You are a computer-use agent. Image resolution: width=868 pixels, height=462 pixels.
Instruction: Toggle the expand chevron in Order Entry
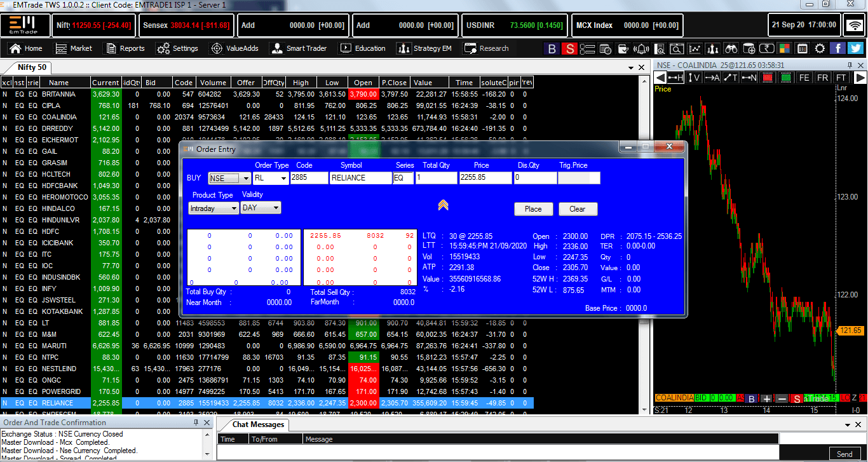(x=443, y=205)
